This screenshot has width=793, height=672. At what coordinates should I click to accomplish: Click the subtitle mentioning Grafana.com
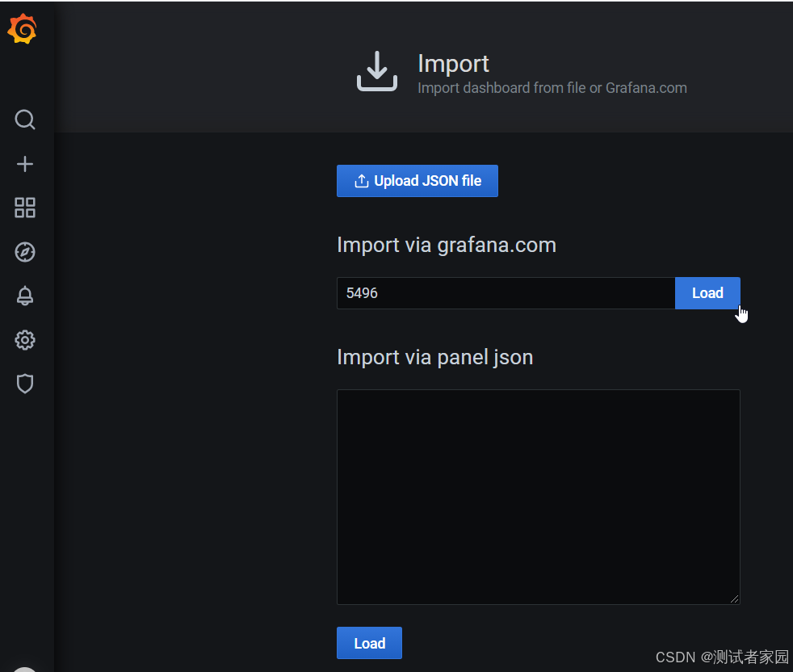[x=552, y=88]
